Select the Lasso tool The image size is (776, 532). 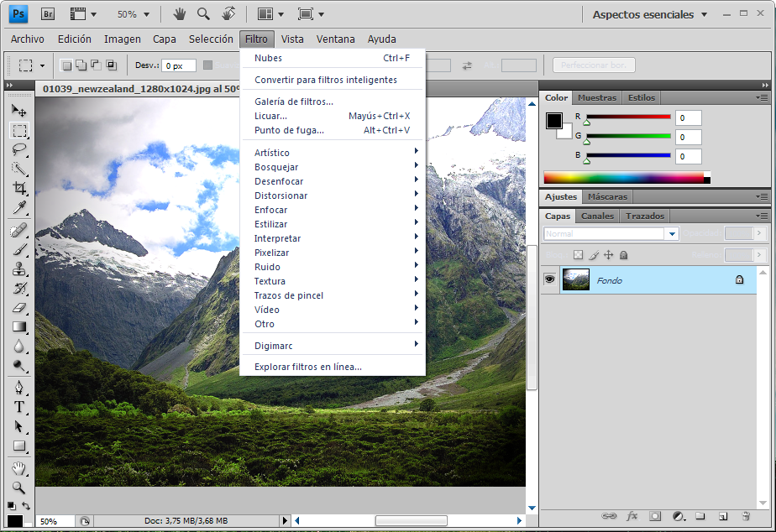tap(19, 149)
